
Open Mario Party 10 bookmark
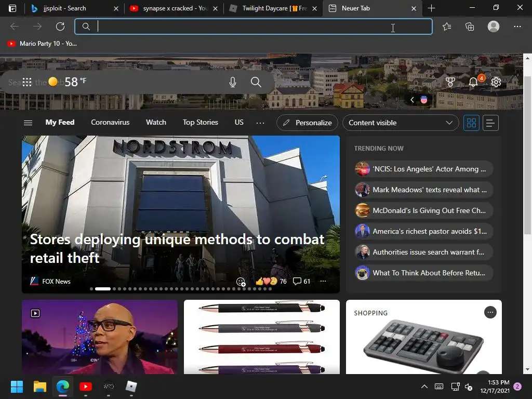point(43,44)
